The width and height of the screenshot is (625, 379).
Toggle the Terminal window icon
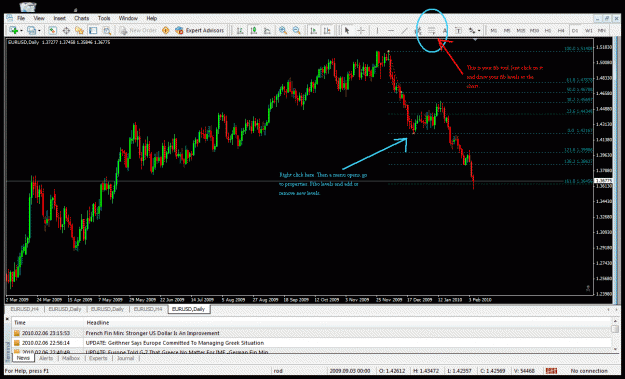[93, 30]
